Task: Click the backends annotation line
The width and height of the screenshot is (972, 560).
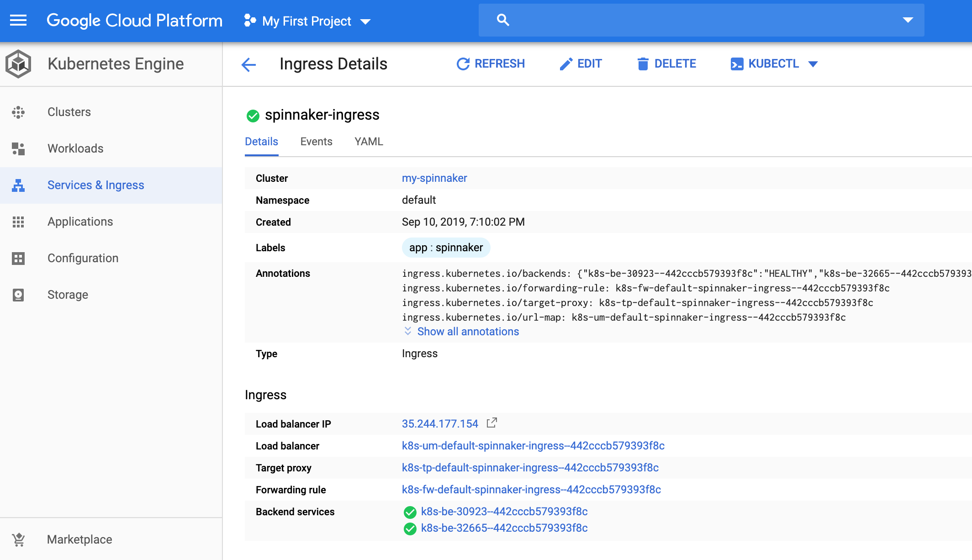Action: pyautogui.click(x=687, y=274)
